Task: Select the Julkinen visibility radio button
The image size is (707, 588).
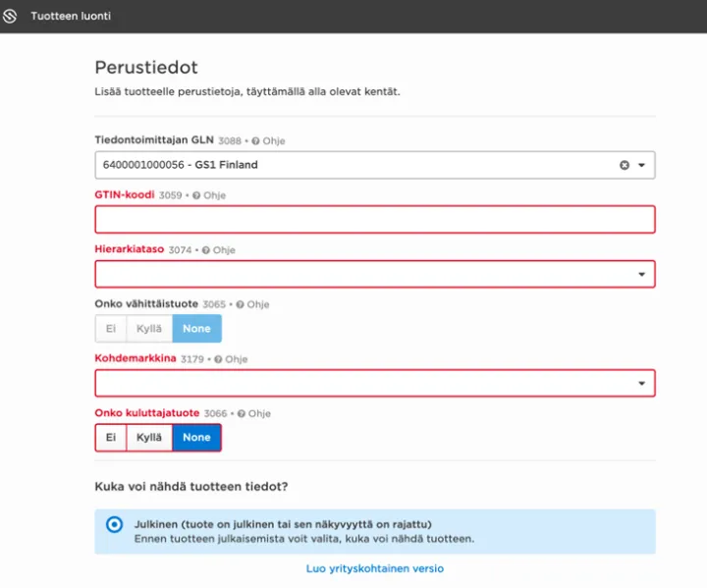Action: [x=114, y=524]
